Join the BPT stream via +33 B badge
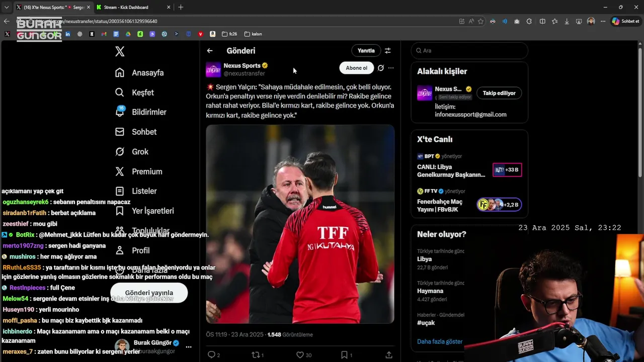Image resolution: width=644 pixels, height=362 pixels. click(x=507, y=170)
